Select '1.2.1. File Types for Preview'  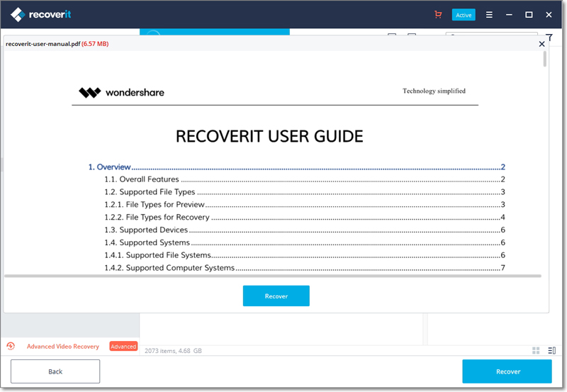[305, 205]
